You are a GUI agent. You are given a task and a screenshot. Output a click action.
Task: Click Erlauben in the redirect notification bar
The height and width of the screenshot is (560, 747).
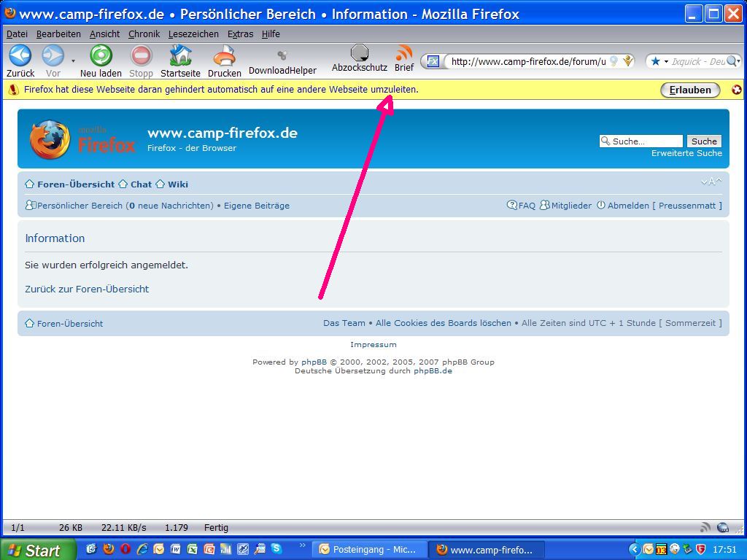pyautogui.click(x=690, y=90)
